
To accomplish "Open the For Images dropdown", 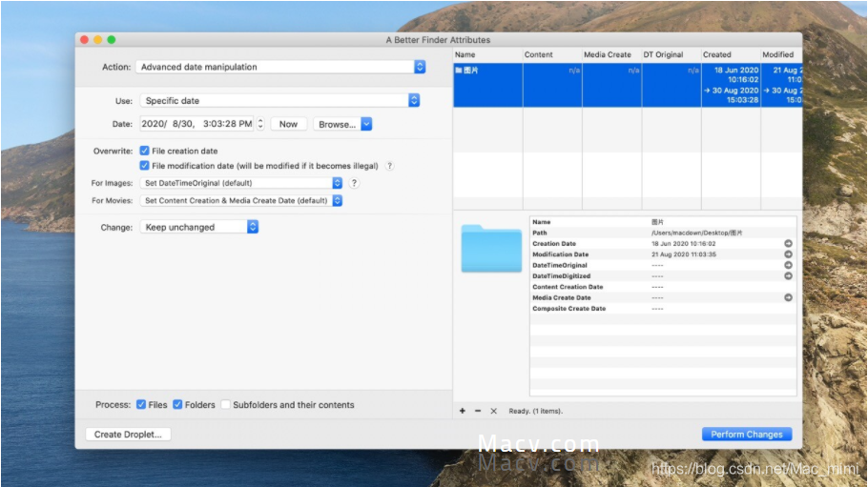I will pos(241,183).
